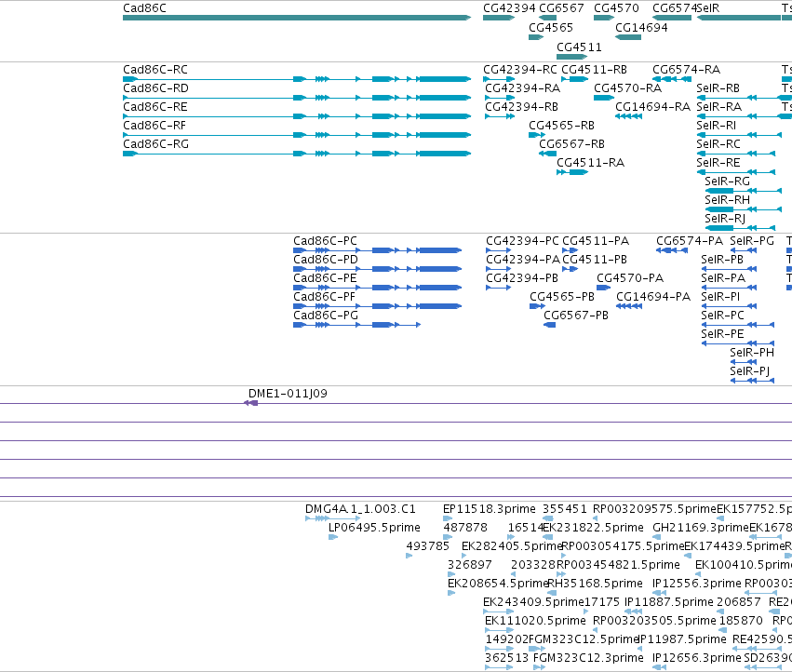This screenshot has height=672, width=792.
Task: Click the Cad86C-RC transcript label
Action: (x=155, y=69)
